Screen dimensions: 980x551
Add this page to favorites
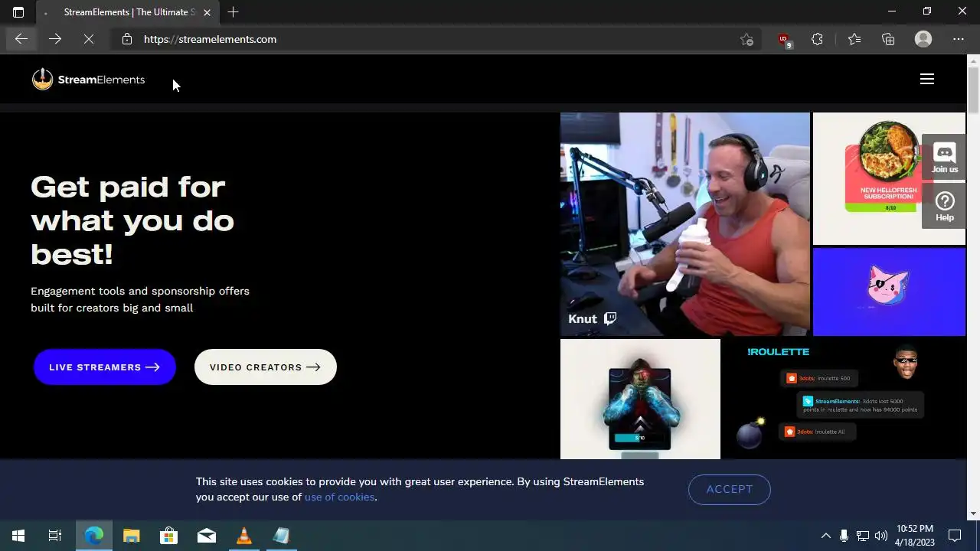pos(746,39)
